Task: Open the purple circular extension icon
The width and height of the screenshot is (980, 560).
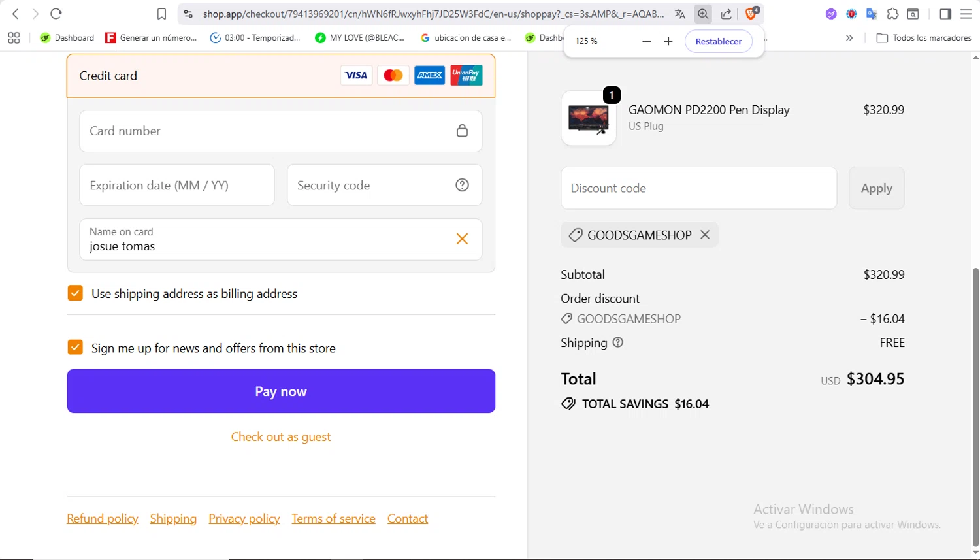Action: [x=831, y=14]
